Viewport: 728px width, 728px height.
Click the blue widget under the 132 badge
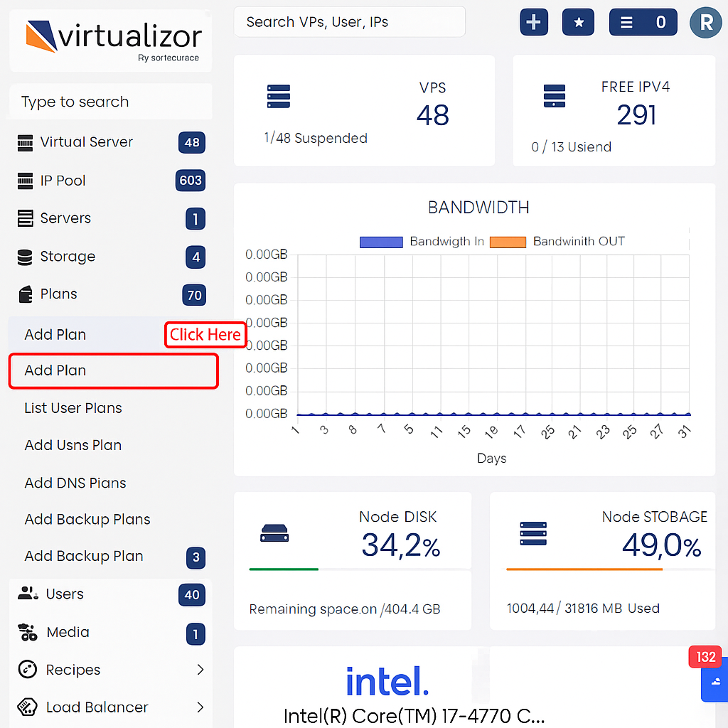714,680
